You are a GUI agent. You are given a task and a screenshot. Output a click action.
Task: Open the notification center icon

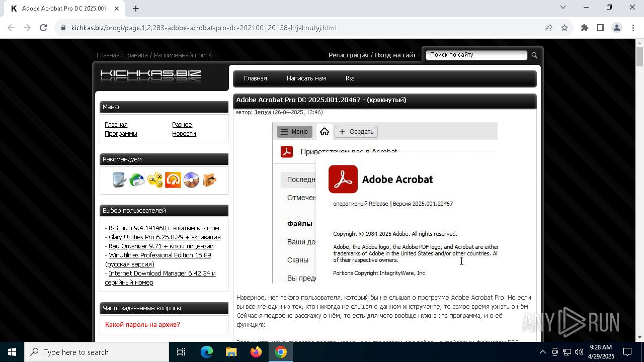[x=627, y=352]
